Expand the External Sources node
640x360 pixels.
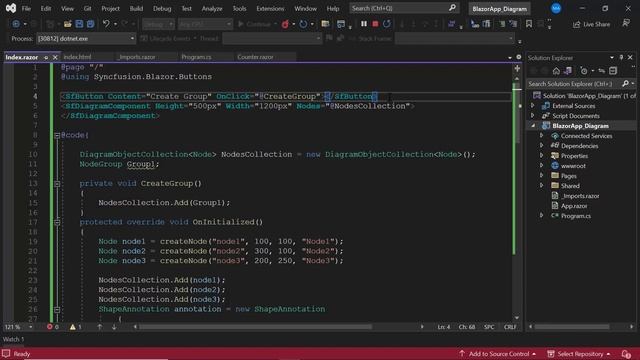(x=532, y=106)
